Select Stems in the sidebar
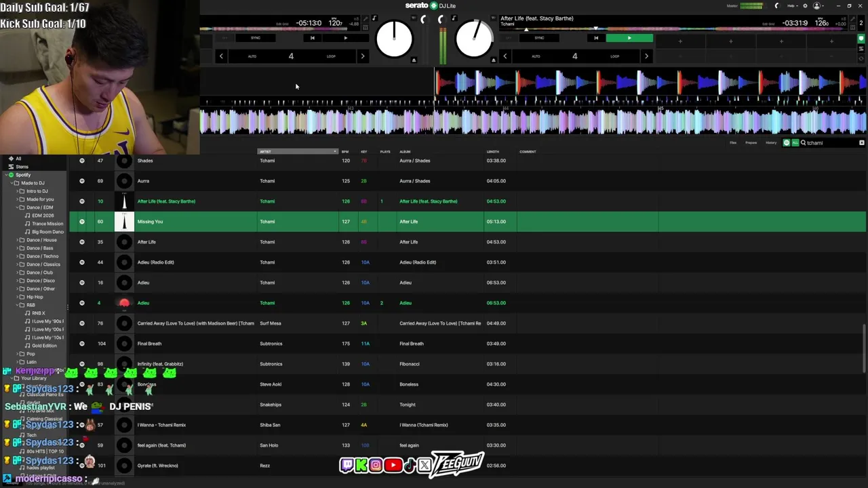 click(x=22, y=167)
